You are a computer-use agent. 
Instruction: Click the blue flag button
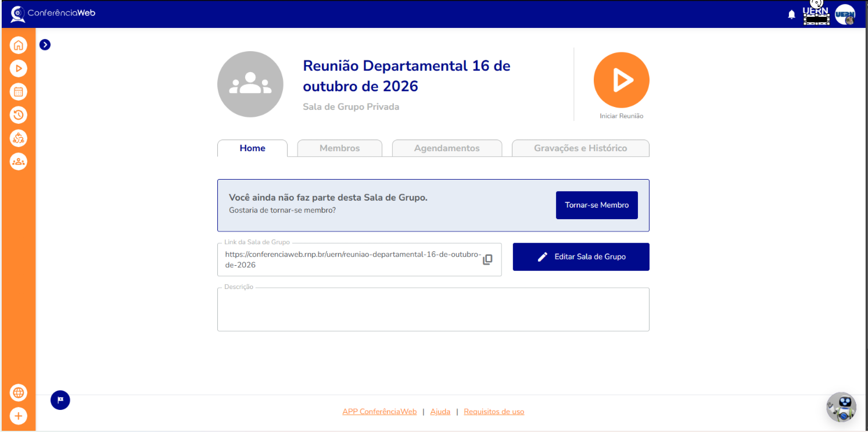pyautogui.click(x=60, y=400)
